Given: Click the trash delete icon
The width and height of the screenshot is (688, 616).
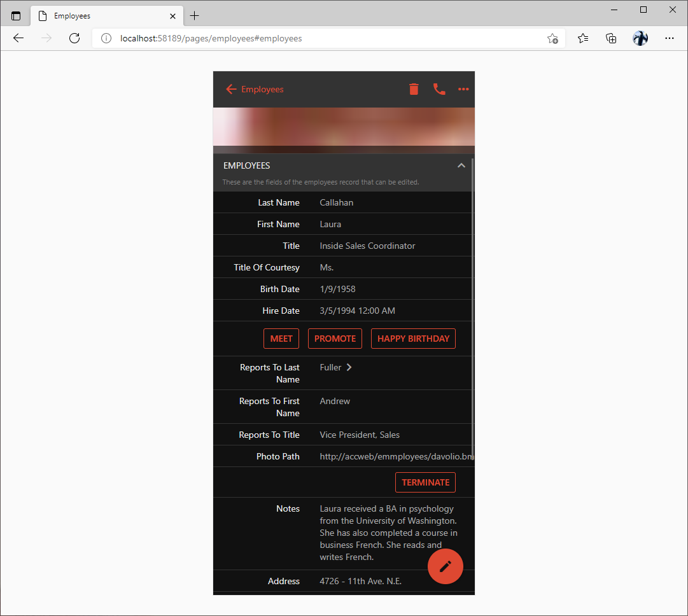Looking at the screenshot, I should [414, 89].
